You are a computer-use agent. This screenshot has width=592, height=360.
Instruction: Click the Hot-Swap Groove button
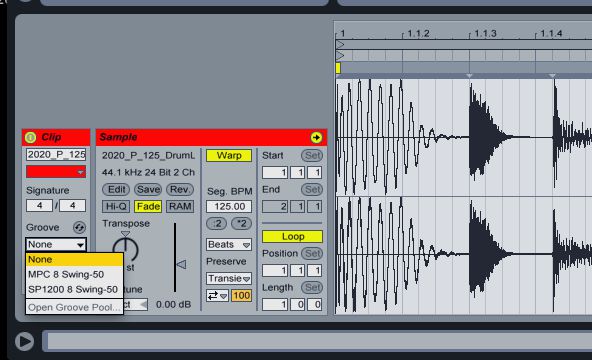tap(79, 227)
